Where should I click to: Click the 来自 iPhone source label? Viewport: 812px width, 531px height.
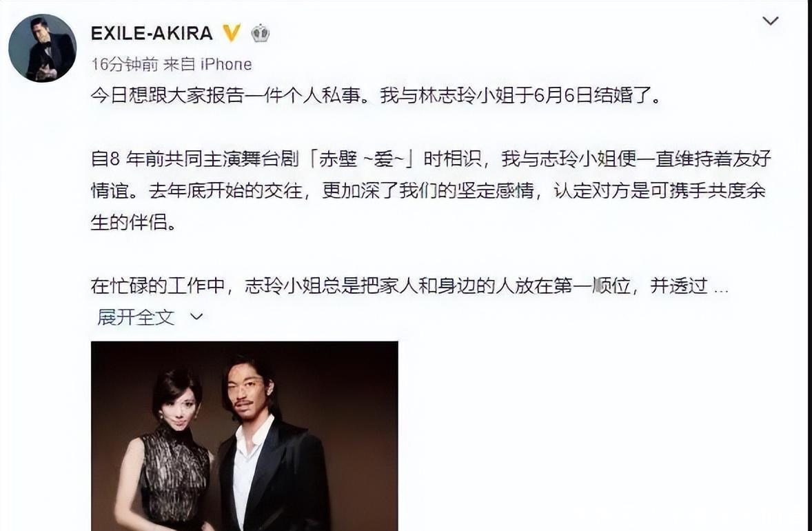click(x=207, y=64)
